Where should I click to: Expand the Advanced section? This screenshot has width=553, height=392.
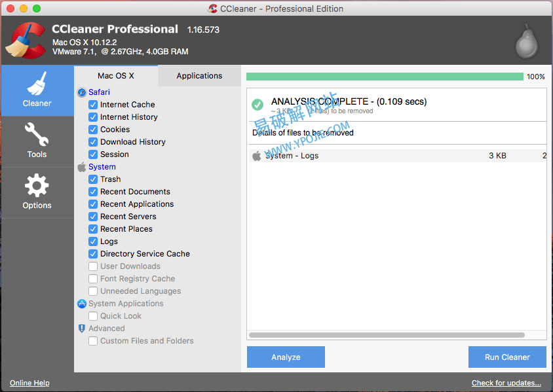pyautogui.click(x=107, y=328)
